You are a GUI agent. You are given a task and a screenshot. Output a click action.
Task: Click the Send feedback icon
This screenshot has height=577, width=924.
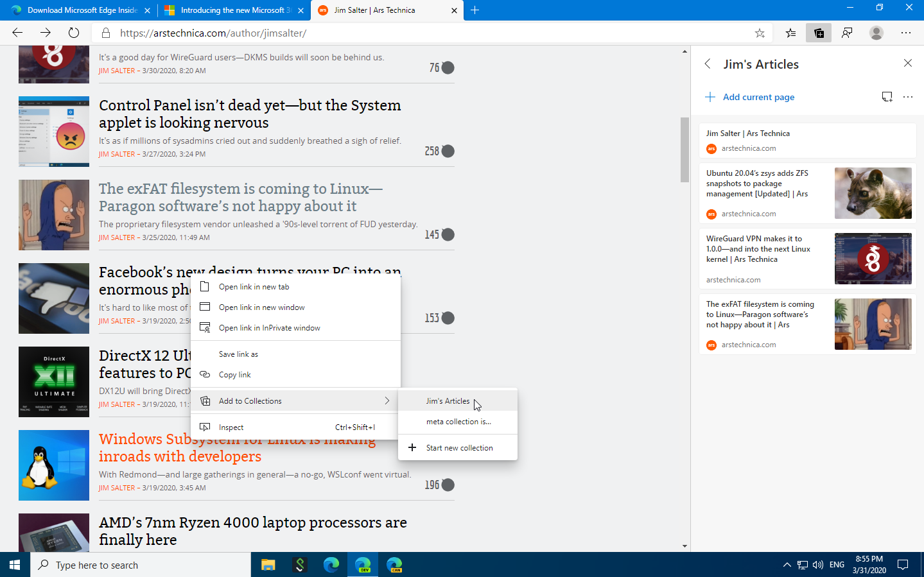click(847, 33)
